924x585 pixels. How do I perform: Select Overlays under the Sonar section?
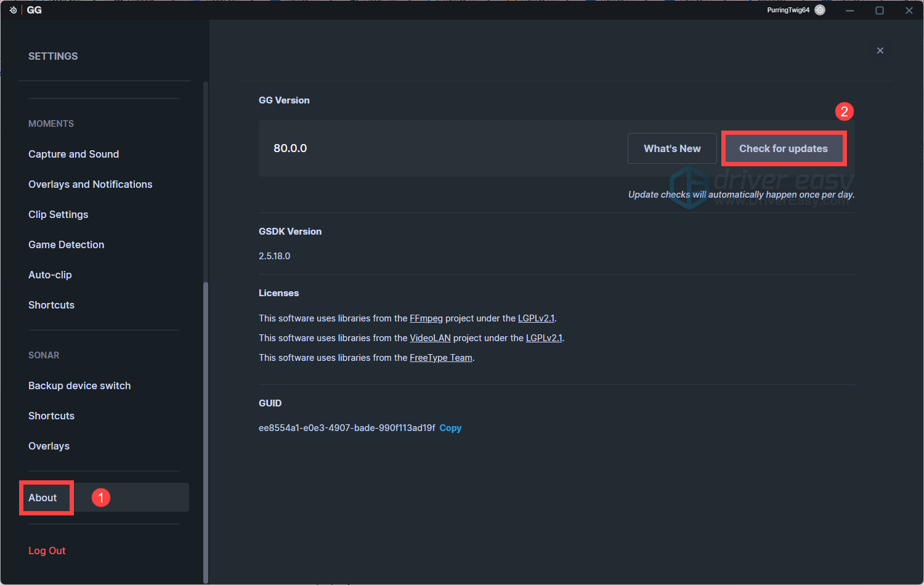click(49, 446)
